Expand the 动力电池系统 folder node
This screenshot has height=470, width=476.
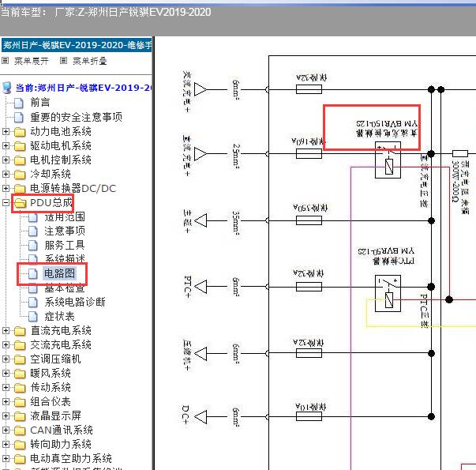point(6,132)
